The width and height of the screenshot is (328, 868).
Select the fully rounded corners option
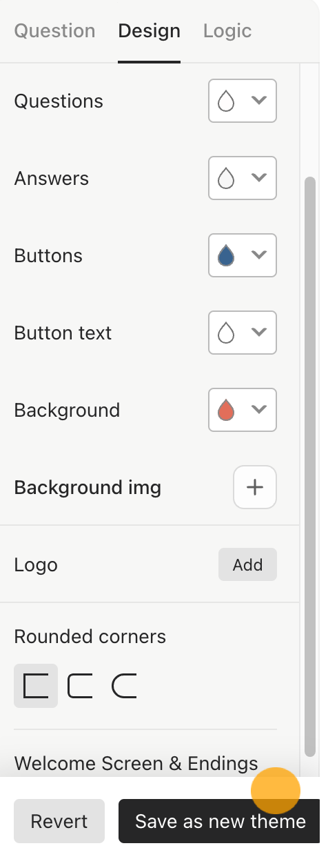point(124,686)
